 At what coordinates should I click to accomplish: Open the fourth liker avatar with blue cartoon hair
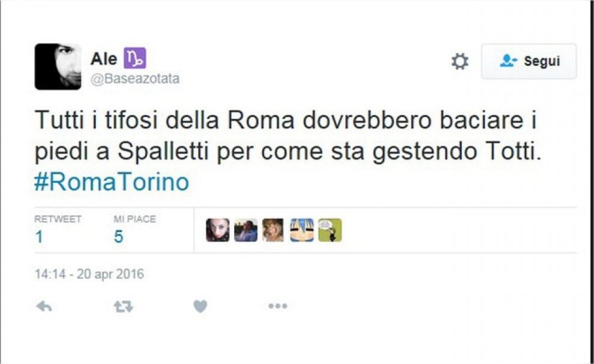302,230
